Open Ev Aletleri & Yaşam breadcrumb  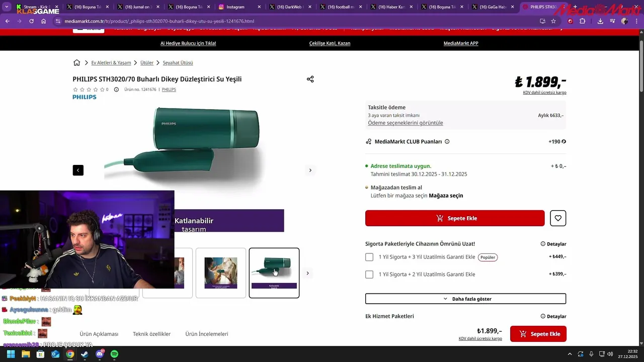111,63
